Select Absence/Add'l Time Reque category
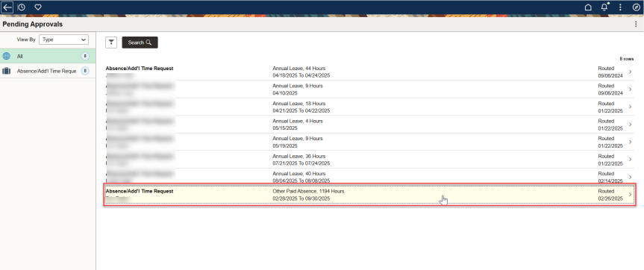The height and width of the screenshot is (270, 644). pyautogui.click(x=48, y=71)
